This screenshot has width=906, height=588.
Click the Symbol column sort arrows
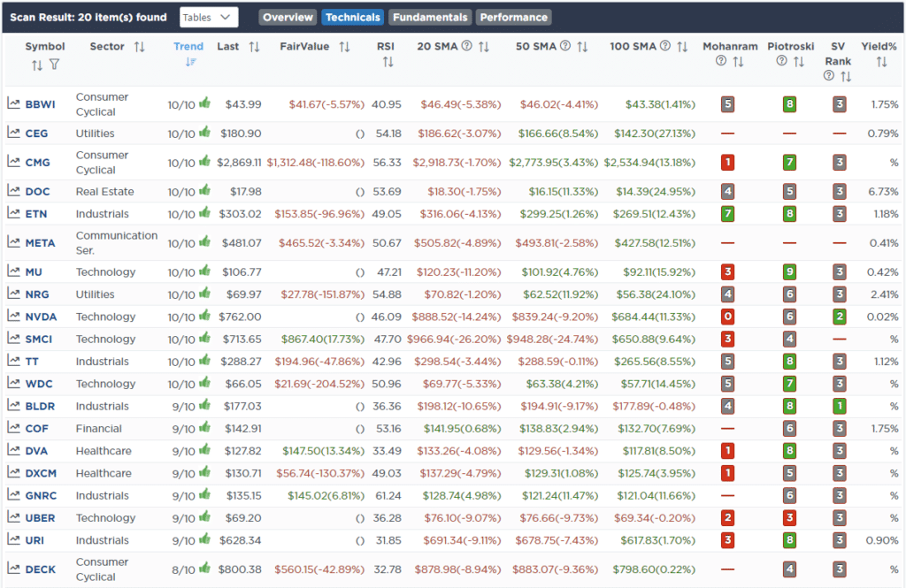(37, 65)
